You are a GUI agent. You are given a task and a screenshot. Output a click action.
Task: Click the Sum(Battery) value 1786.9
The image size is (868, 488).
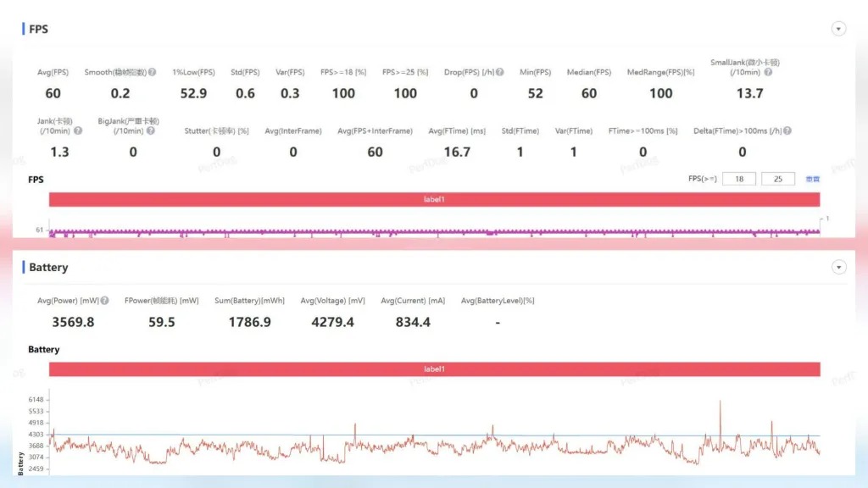[250, 322]
